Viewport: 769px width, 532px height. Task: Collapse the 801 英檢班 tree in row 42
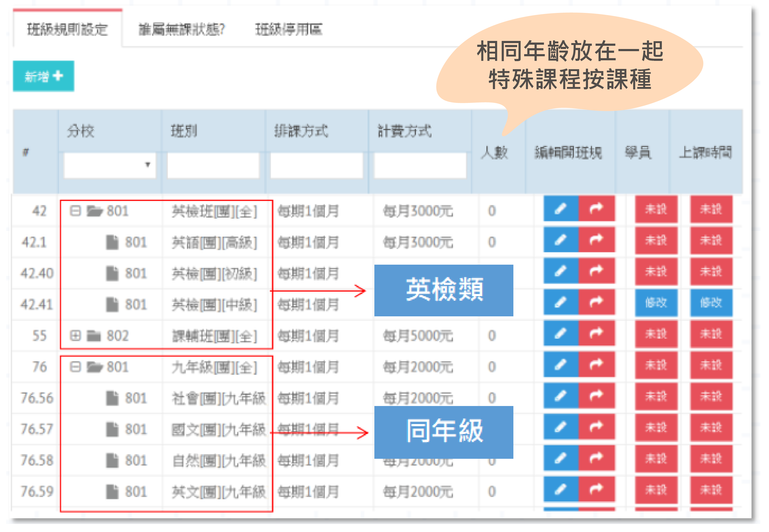click(x=75, y=211)
